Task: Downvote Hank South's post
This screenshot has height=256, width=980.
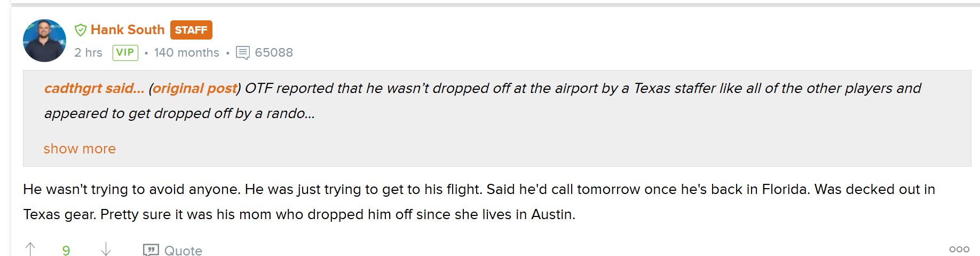Action: [106, 249]
